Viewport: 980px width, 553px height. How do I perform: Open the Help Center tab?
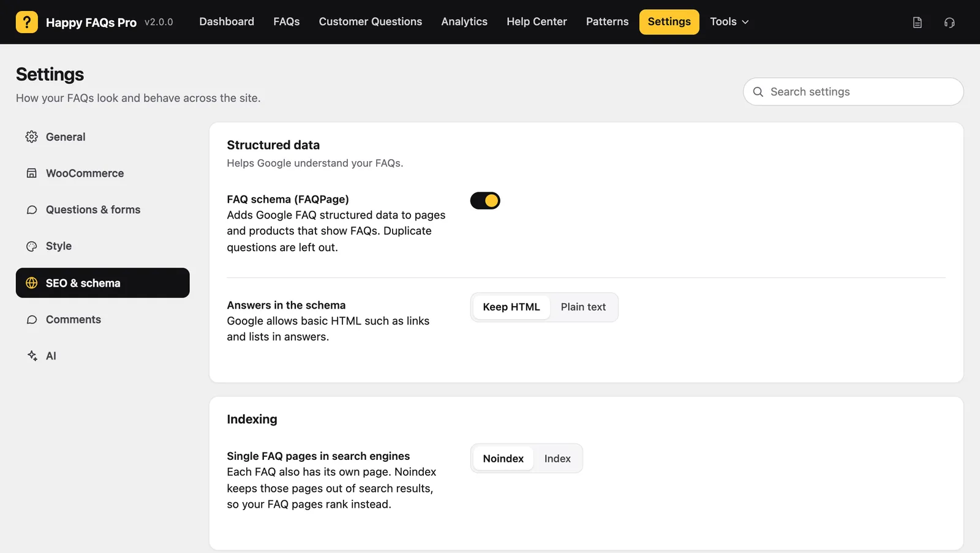[x=537, y=22]
